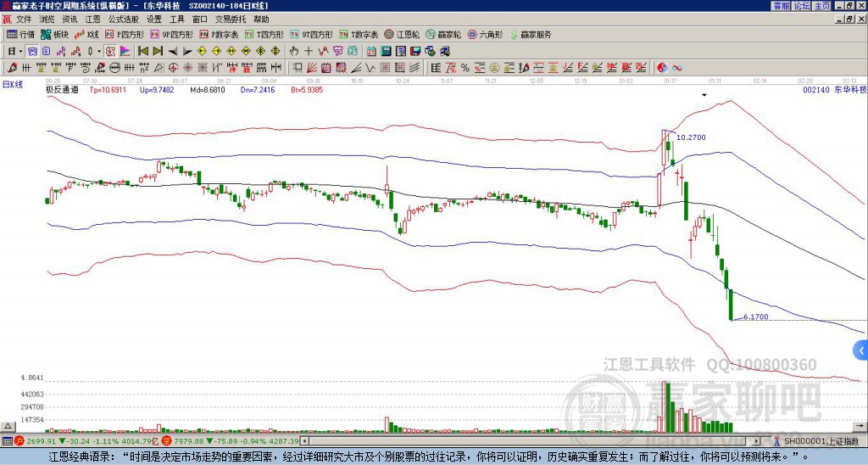
Task: Expand the candlestick style dropdown arrow
Action: tap(99, 52)
